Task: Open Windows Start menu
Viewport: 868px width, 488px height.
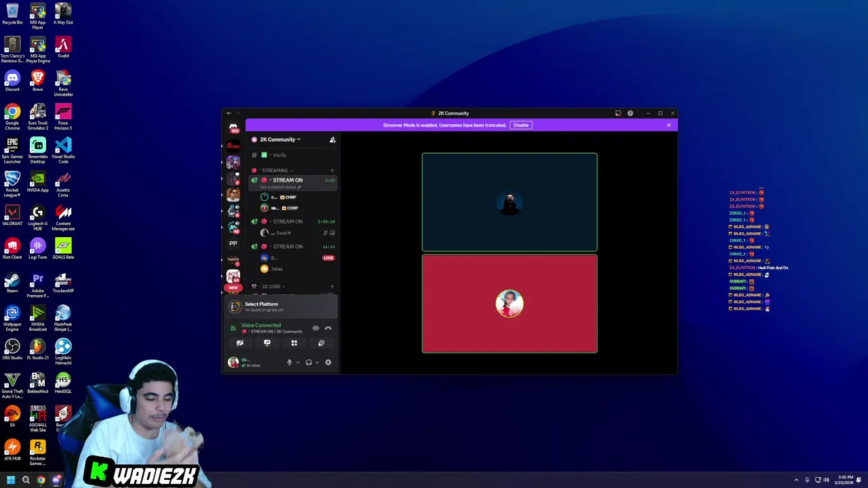Action: click(x=10, y=481)
